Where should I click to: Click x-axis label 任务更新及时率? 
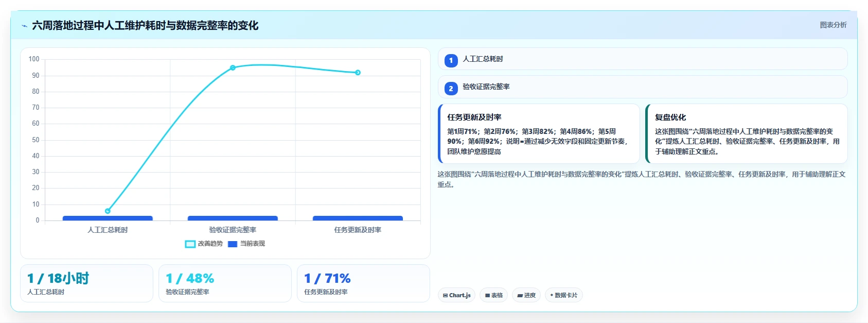[x=358, y=230]
